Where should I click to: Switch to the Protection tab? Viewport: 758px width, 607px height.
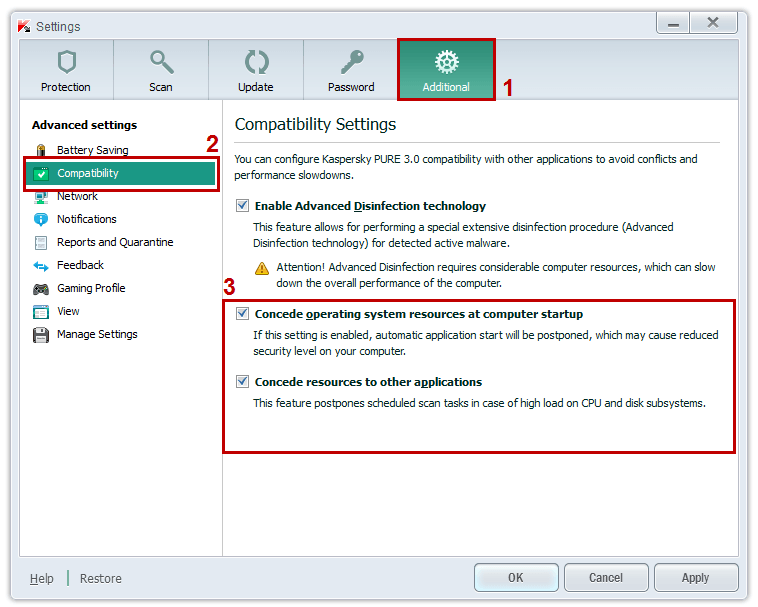tap(67, 70)
